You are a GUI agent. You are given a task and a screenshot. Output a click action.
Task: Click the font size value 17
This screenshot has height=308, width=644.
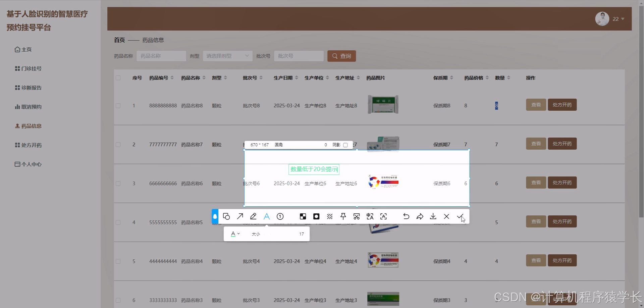tap(302, 234)
